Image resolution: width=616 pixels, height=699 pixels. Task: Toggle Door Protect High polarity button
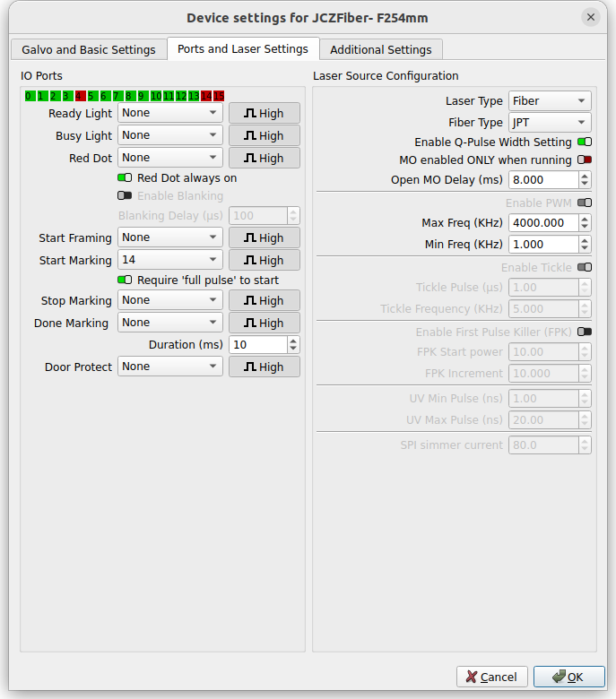coord(264,367)
